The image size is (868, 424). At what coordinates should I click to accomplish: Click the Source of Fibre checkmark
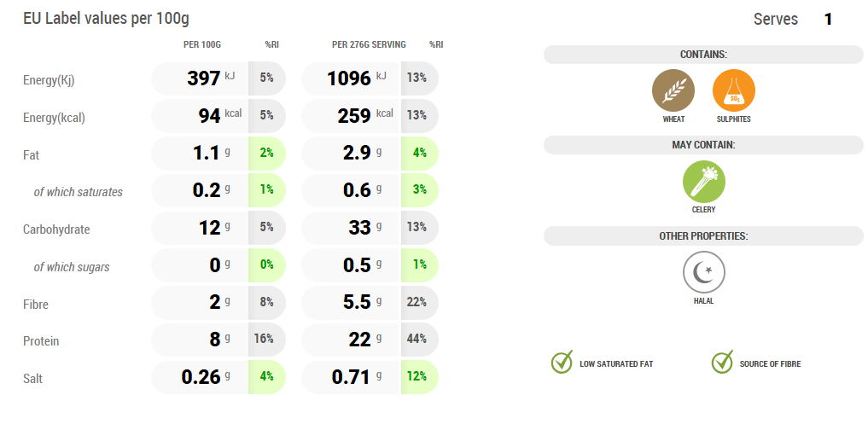pos(723,363)
